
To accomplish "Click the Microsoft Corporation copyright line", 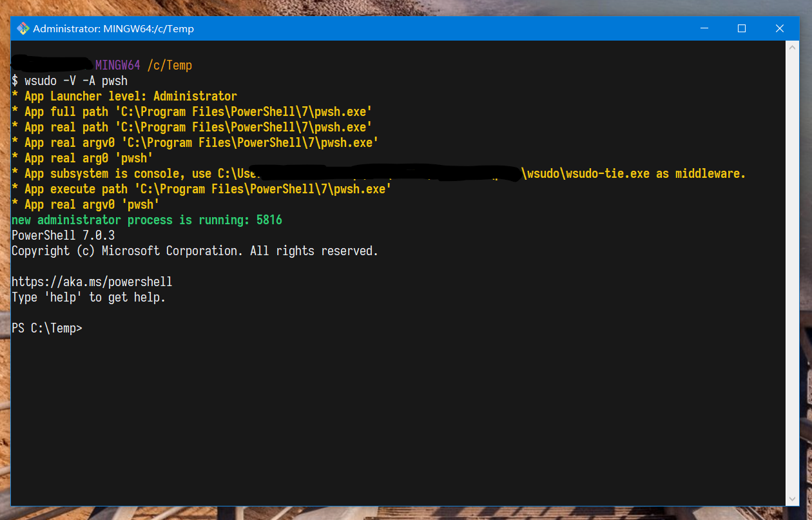I will [x=195, y=251].
